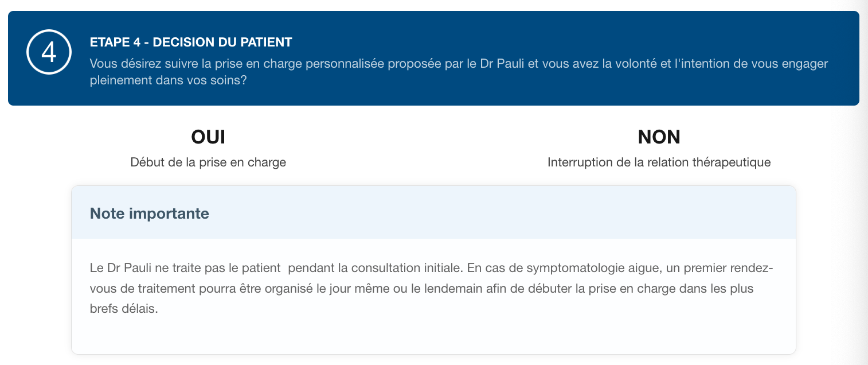
Task: Click "Début de la prise en charge" subtitle
Action: [208, 162]
